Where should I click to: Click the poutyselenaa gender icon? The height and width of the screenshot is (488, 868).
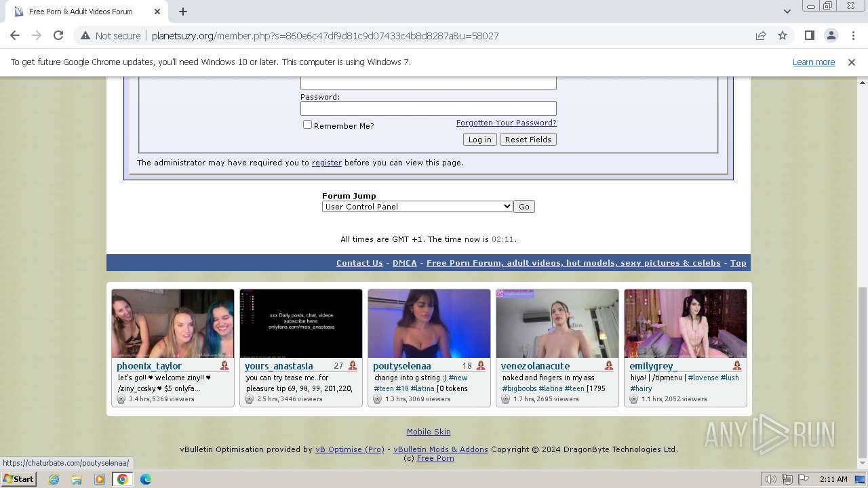tap(481, 366)
